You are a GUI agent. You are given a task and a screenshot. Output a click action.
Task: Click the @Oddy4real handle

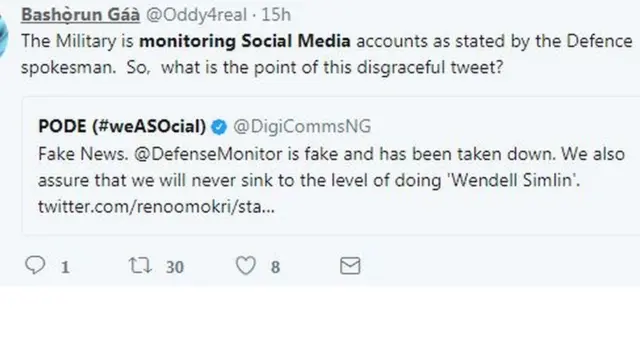tap(196, 15)
